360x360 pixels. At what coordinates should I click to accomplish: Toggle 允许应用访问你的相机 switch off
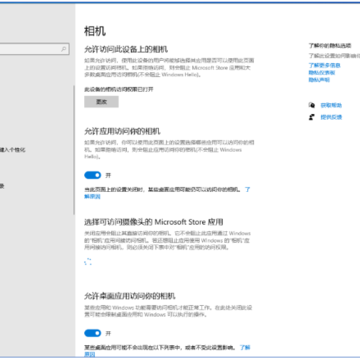point(92,175)
